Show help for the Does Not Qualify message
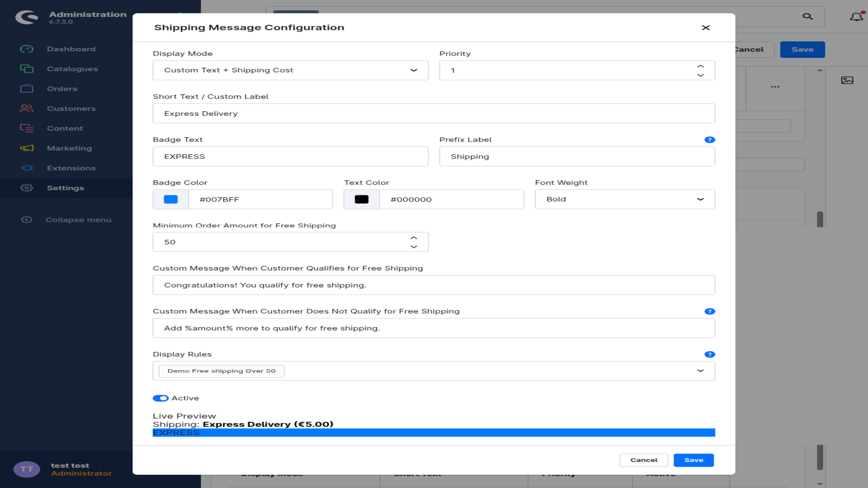 [x=710, y=312]
